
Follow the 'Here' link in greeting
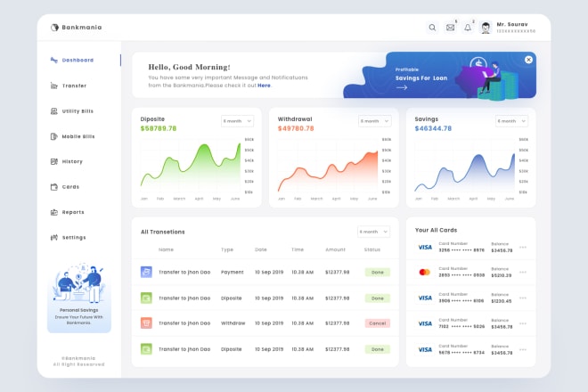coord(264,86)
